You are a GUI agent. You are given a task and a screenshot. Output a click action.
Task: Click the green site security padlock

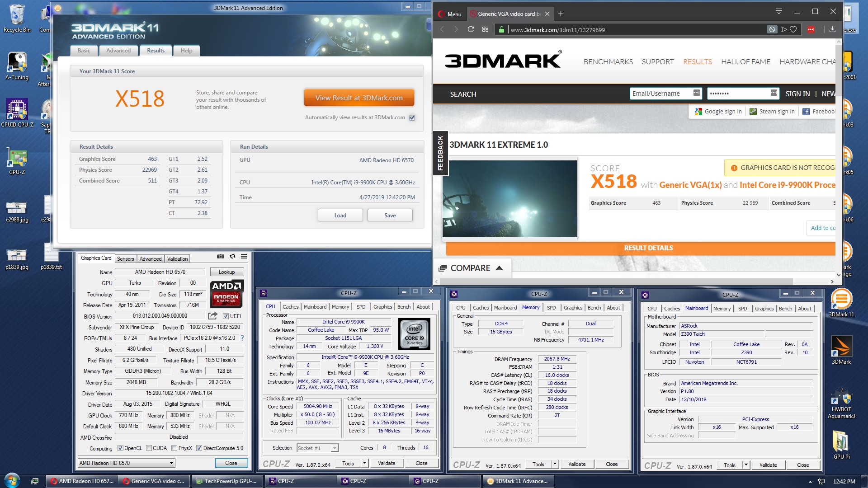point(501,30)
